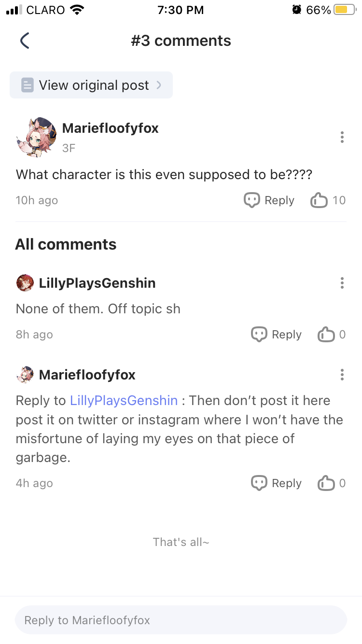The width and height of the screenshot is (362, 644).
Task: Open three-dot menu on LillyPlaysGenshin's comment
Action: (342, 283)
